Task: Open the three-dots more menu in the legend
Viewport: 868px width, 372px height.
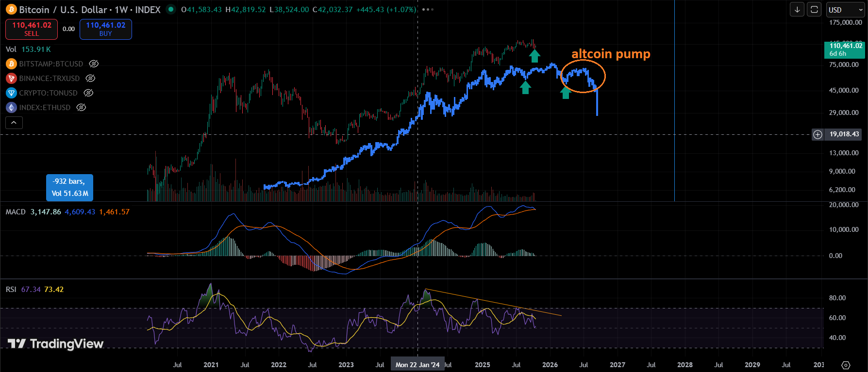Action: point(428,10)
